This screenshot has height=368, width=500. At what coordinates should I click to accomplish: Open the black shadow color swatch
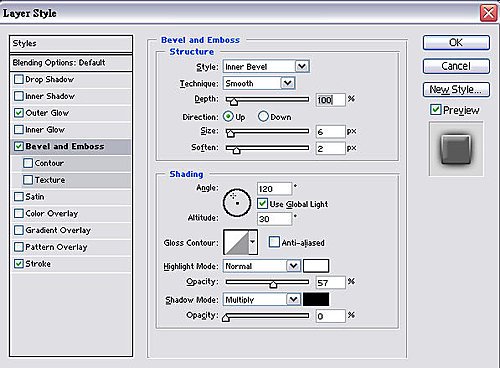[x=316, y=299]
